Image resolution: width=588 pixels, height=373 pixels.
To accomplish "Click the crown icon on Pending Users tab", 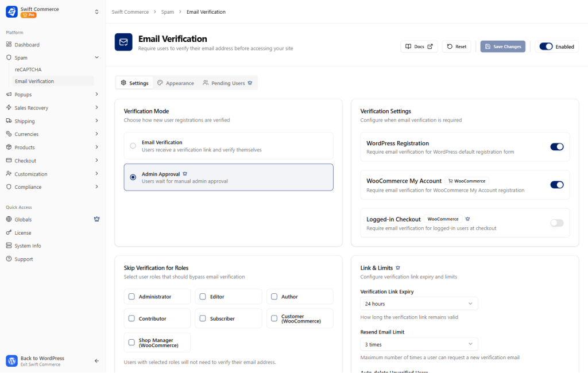I will click(x=250, y=83).
